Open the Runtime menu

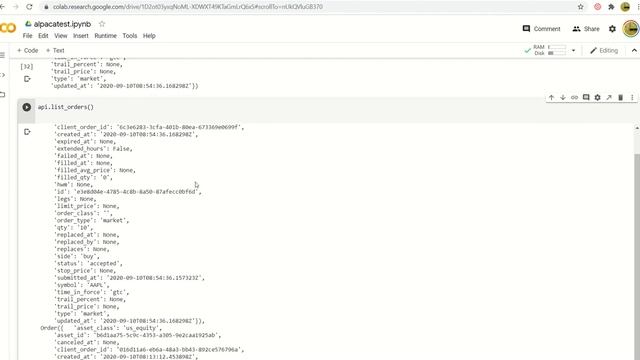coord(106,36)
